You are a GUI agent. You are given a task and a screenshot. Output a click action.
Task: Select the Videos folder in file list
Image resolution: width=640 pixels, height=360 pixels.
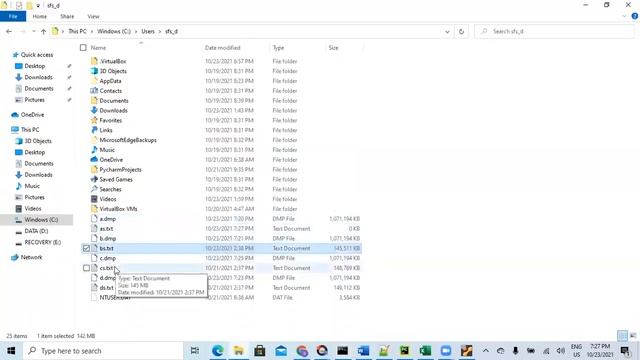pos(108,199)
